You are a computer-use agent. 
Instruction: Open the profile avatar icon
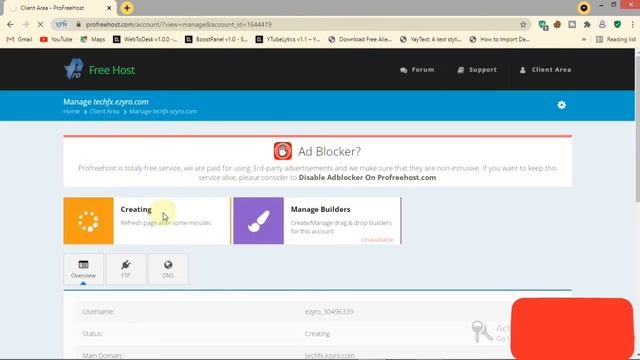[x=602, y=24]
